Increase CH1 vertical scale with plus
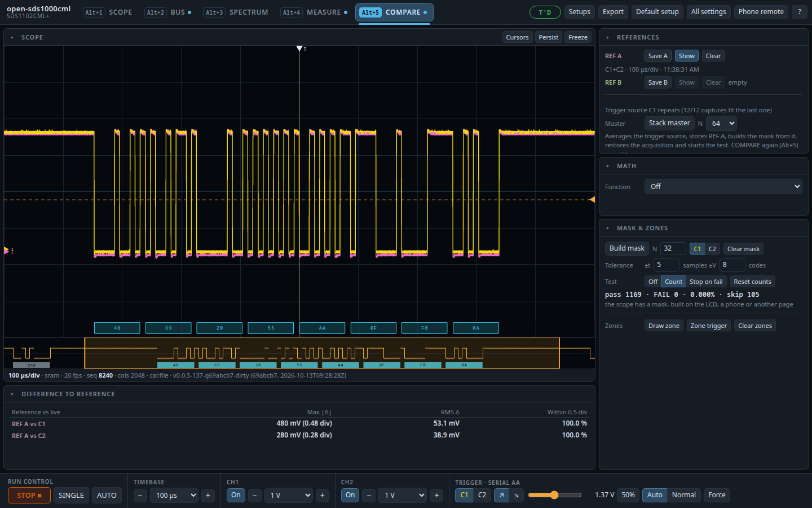The width and height of the screenshot is (812, 508). tap(323, 496)
